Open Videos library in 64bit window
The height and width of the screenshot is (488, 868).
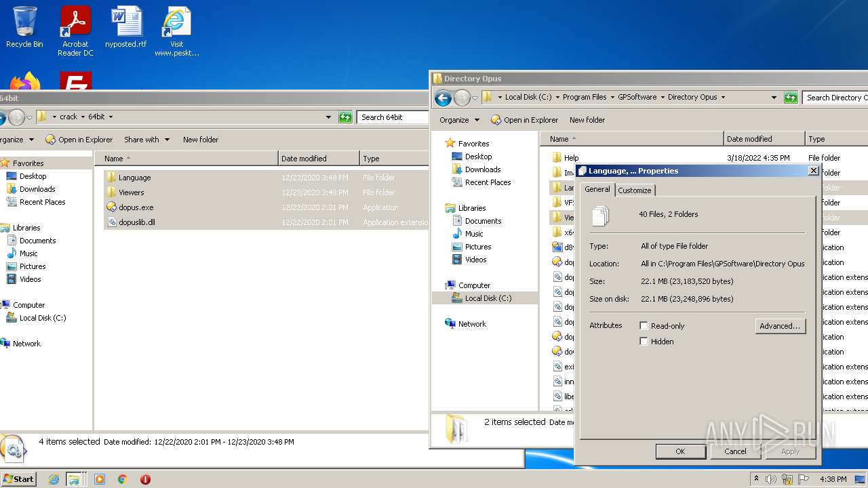click(30, 279)
